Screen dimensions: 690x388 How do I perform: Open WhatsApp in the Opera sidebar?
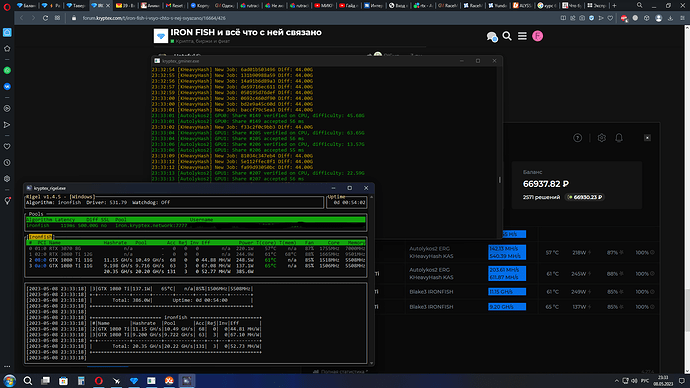tap(7, 70)
